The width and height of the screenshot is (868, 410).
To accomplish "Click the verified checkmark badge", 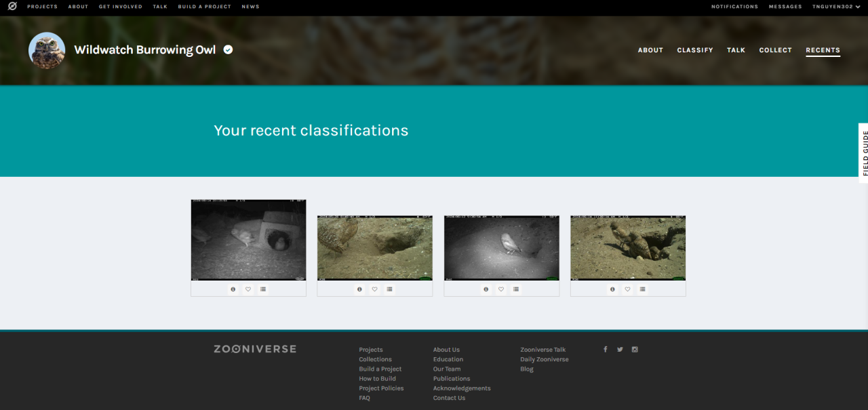I will (229, 49).
